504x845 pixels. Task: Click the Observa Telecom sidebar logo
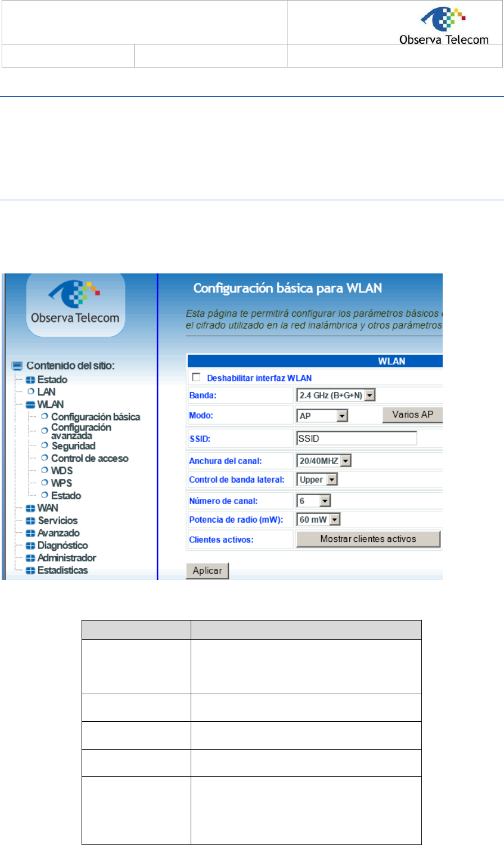coord(75,304)
